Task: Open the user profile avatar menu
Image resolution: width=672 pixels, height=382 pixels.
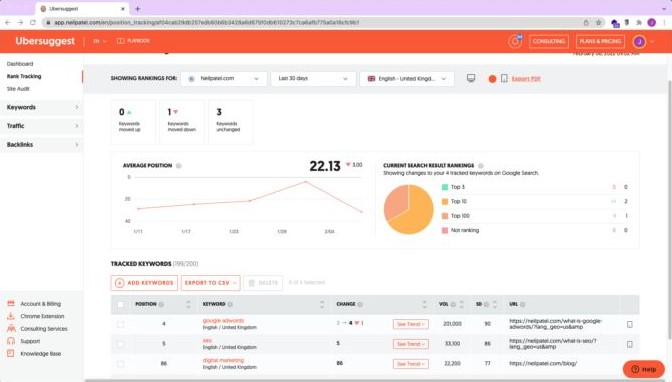Action: 639,41
